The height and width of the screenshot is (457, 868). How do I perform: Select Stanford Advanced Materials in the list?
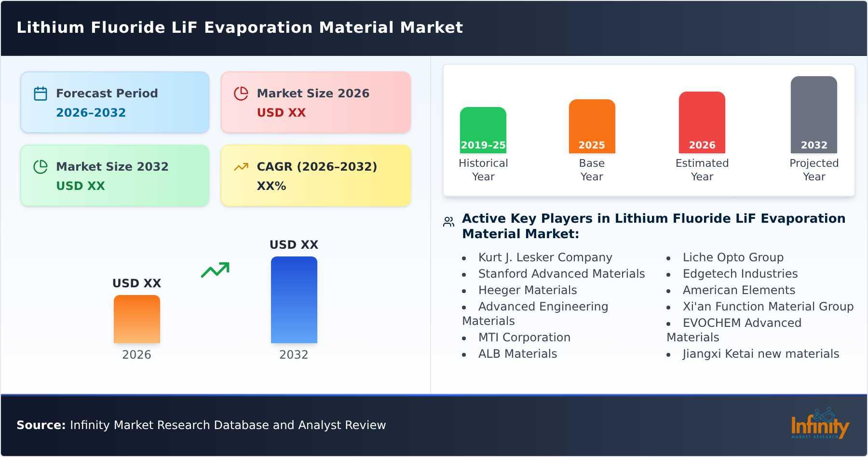click(x=561, y=274)
